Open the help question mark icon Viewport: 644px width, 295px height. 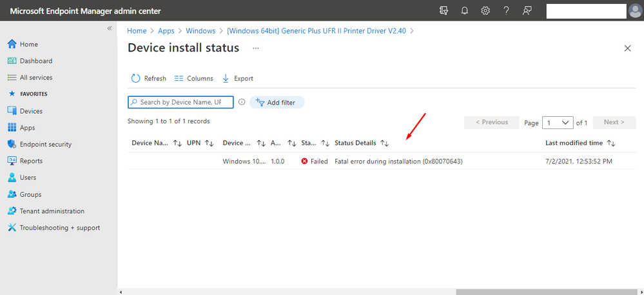pyautogui.click(x=507, y=11)
